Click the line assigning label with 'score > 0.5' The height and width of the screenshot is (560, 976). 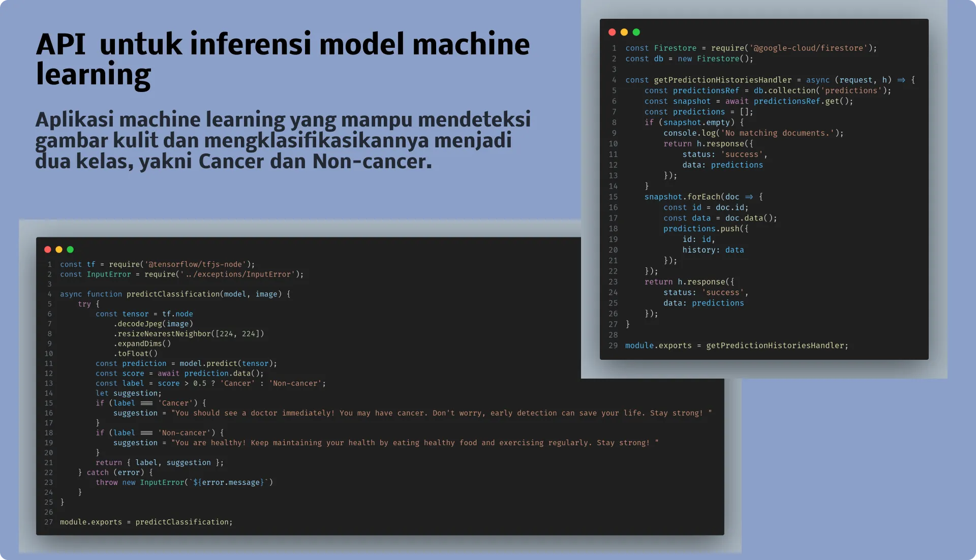click(210, 383)
